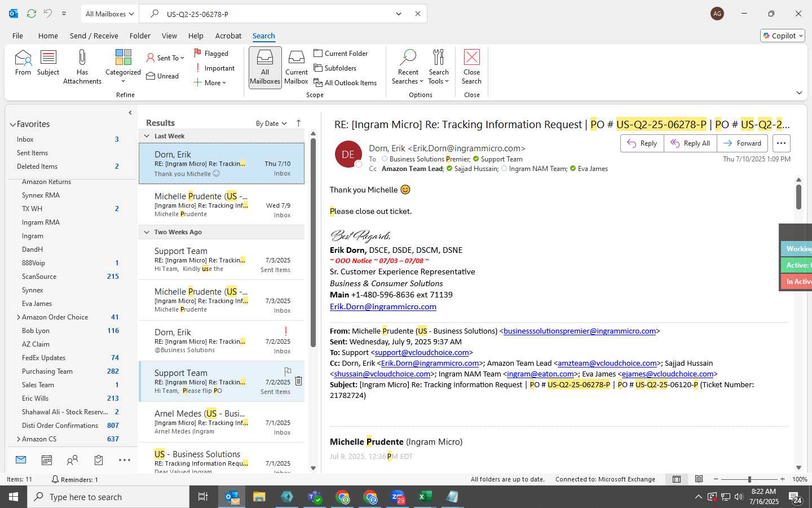Image resolution: width=812 pixels, height=508 pixels.
Task: Collapse the Two Weeks Ago group
Action: pyautogui.click(x=147, y=232)
